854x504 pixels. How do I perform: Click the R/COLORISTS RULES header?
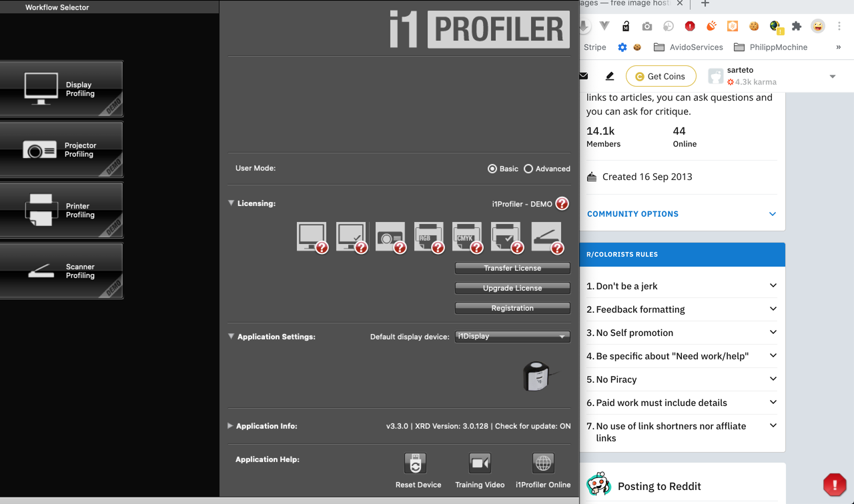[x=683, y=255]
